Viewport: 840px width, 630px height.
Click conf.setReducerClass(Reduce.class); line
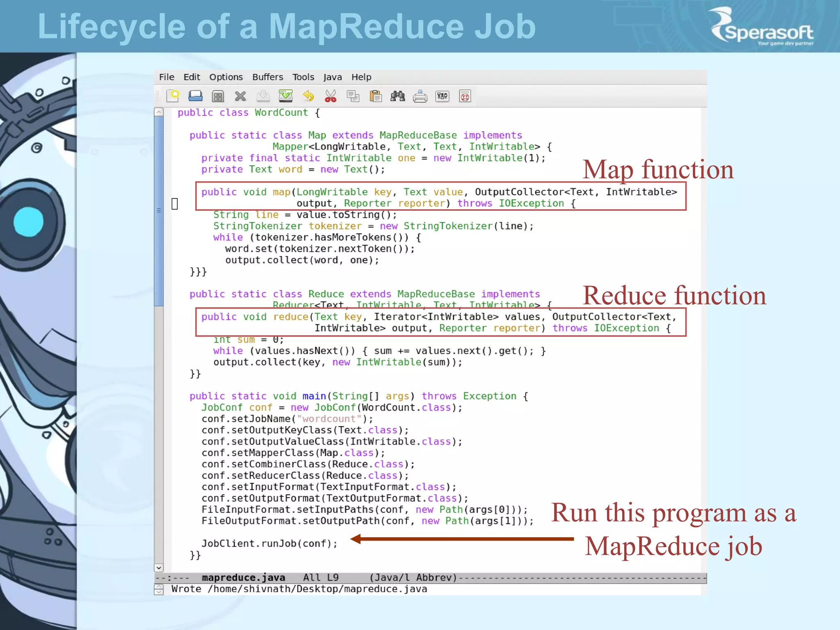pyautogui.click(x=305, y=475)
